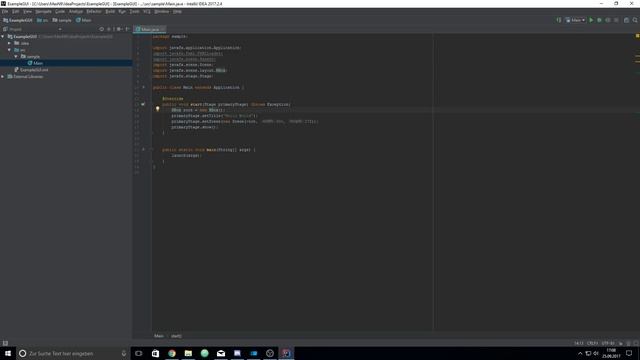The image size is (640, 360).
Task: Open the Analyze menu
Action: [76, 11]
